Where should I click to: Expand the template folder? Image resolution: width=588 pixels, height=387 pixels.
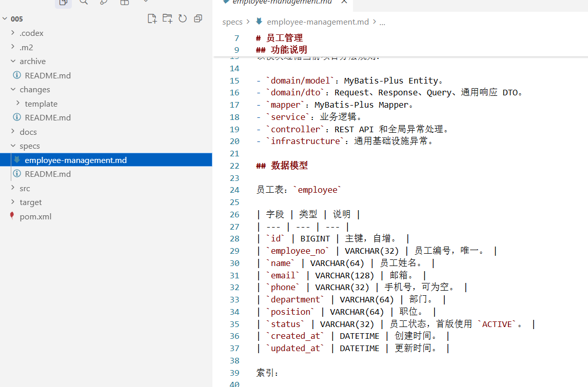pyautogui.click(x=18, y=103)
